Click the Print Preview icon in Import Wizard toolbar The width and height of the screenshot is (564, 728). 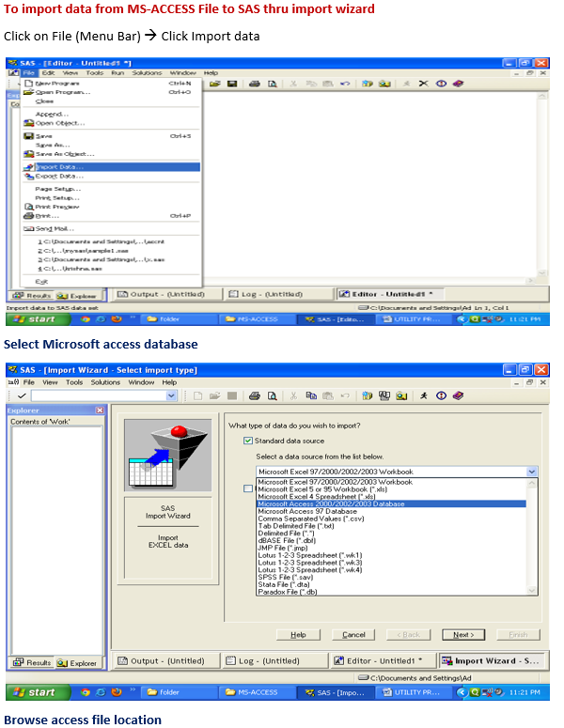273,396
